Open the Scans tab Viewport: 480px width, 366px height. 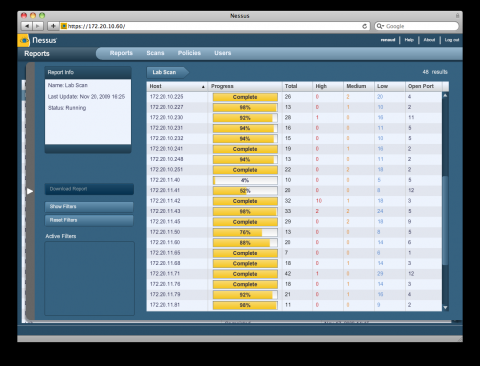pyautogui.click(x=155, y=53)
